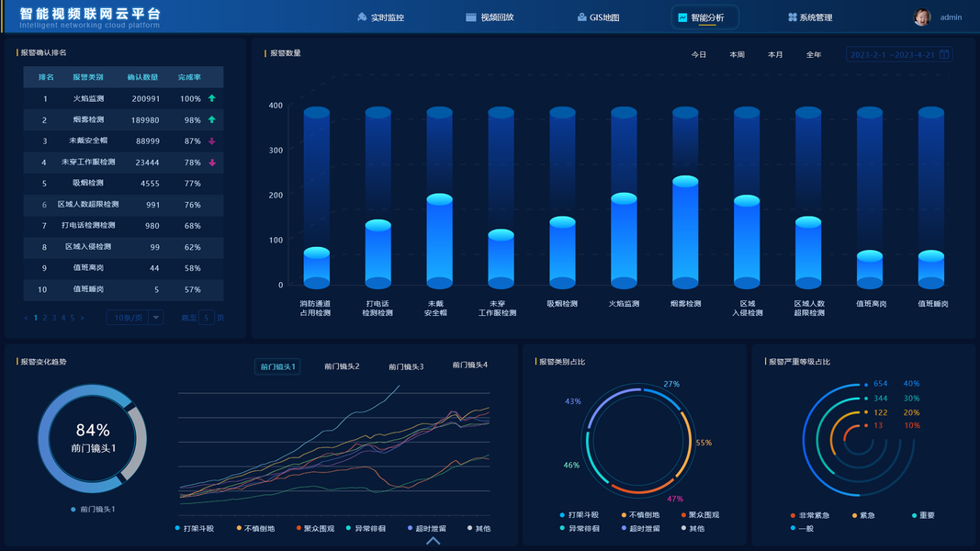Screen dimensions: 980x551
Task: Click the 654 / 40% severity value
Action: point(896,384)
